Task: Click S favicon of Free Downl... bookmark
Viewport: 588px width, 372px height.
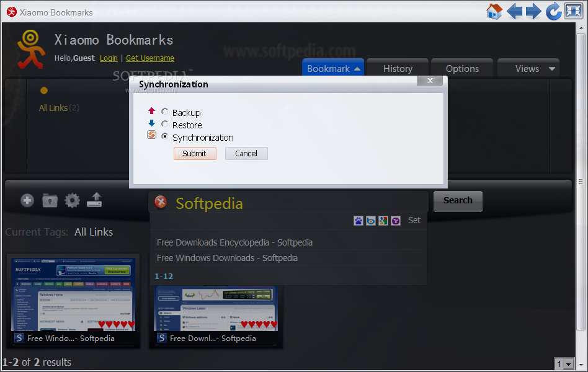Action: [x=162, y=338]
